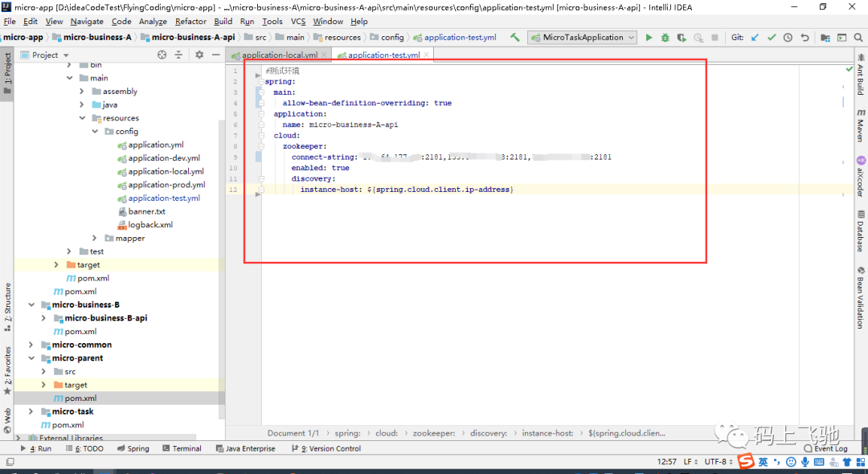Expand the micro-task module
The image size is (868, 474).
click(31, 411)
